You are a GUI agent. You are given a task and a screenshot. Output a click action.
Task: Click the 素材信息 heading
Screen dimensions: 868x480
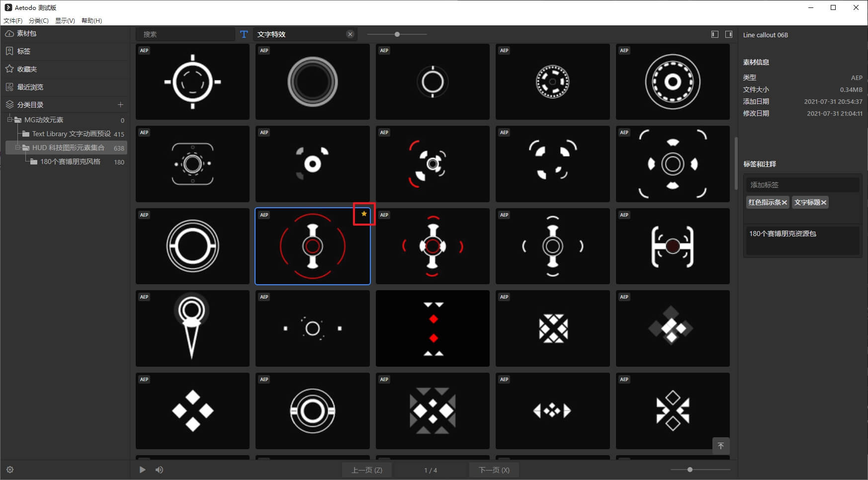tap(756, 62)
